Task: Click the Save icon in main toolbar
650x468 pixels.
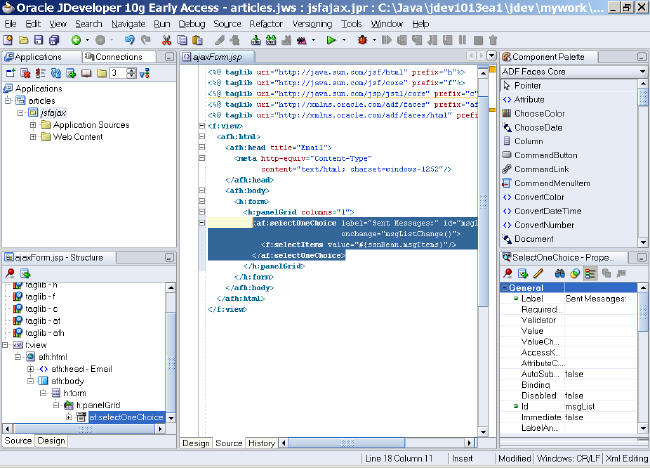Action: coord(39,40)
